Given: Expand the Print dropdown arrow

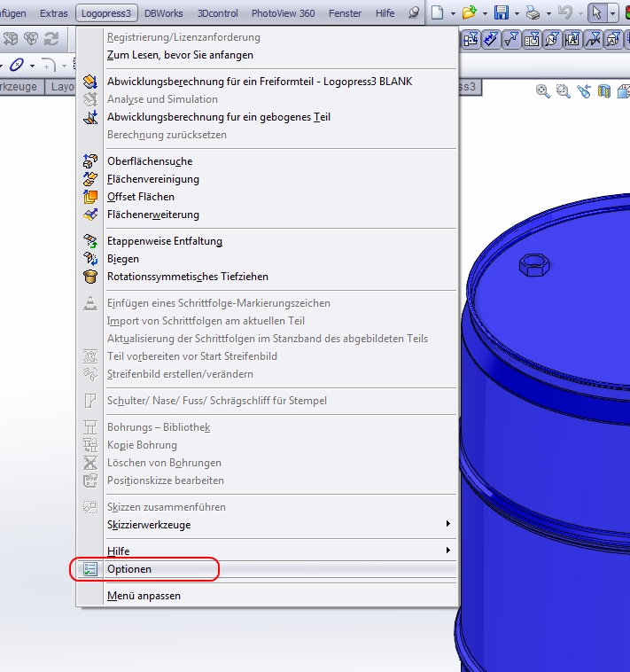Looking at the screenshot, I should (x=548, y=13).
